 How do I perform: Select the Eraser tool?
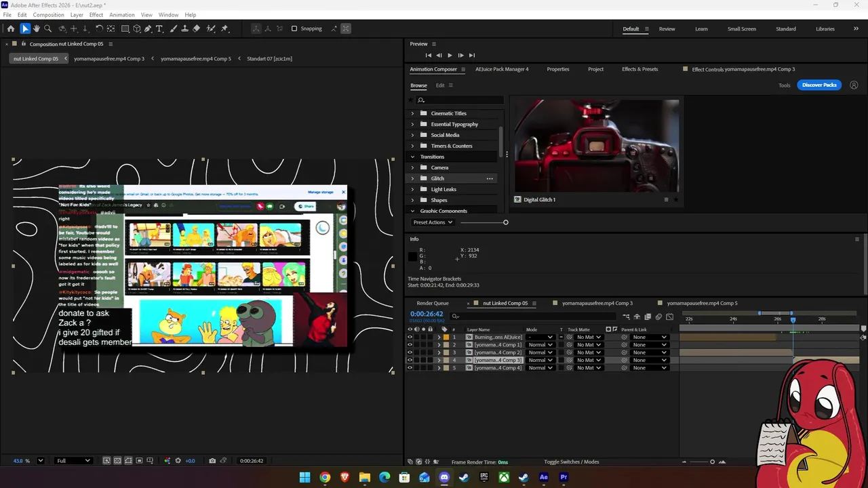click(197, 28)
